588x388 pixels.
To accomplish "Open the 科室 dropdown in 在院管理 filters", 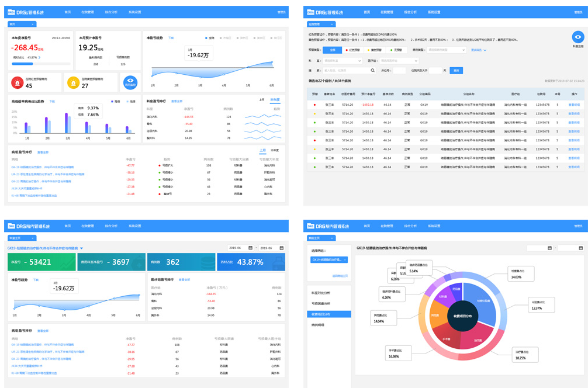I will point(343,61).
